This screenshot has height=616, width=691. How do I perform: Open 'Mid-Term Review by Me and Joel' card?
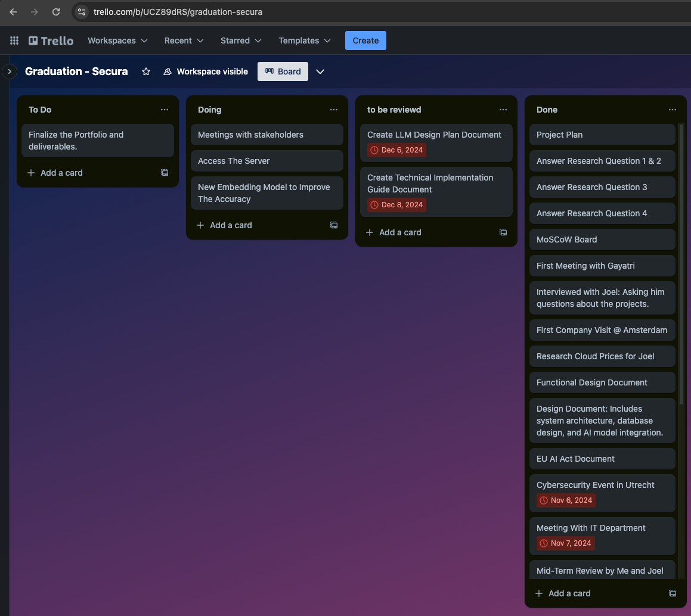(x=602, y=570)
